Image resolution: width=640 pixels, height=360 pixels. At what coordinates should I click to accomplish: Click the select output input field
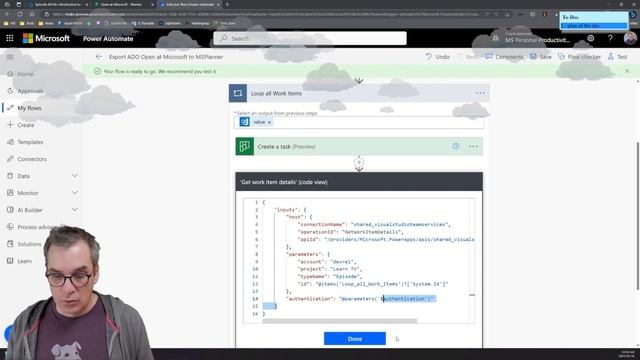[x=359, y=122]
